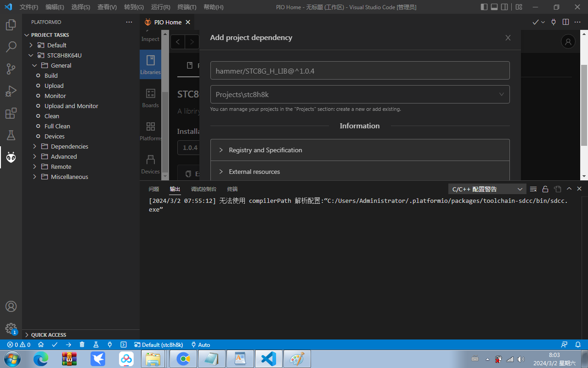Click PlatformIO Test flask icon in status bar
This screenshot has height=368, width=588.
tap(96, 345)
